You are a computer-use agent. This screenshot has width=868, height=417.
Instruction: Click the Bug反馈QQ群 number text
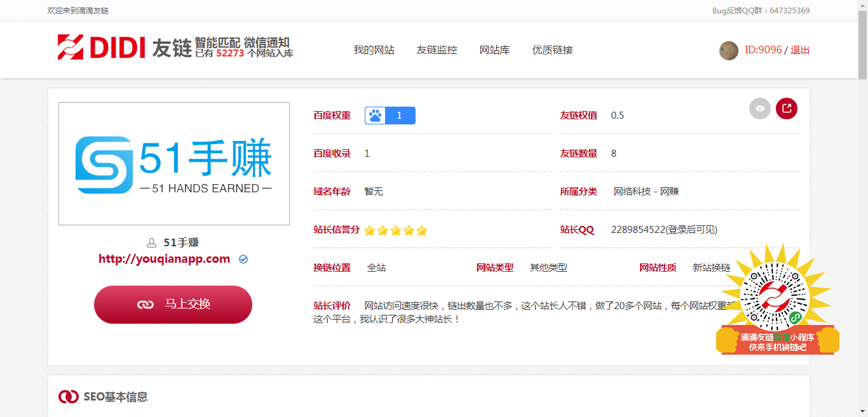coord(761,11)
